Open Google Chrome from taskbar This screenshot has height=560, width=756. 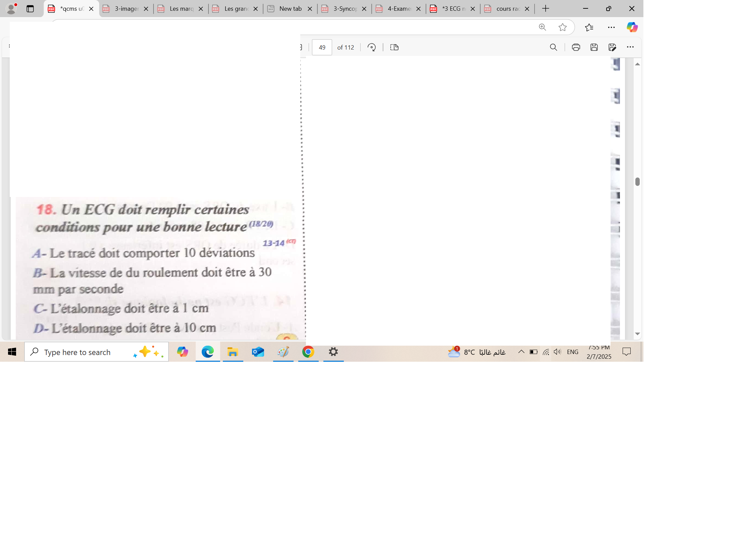coord(308,352)
